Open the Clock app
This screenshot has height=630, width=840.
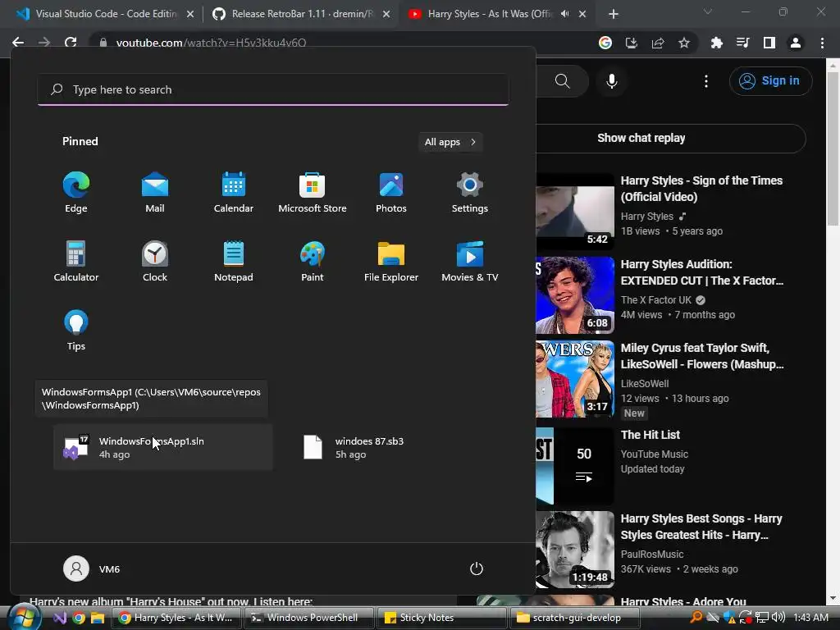(155, 262)
